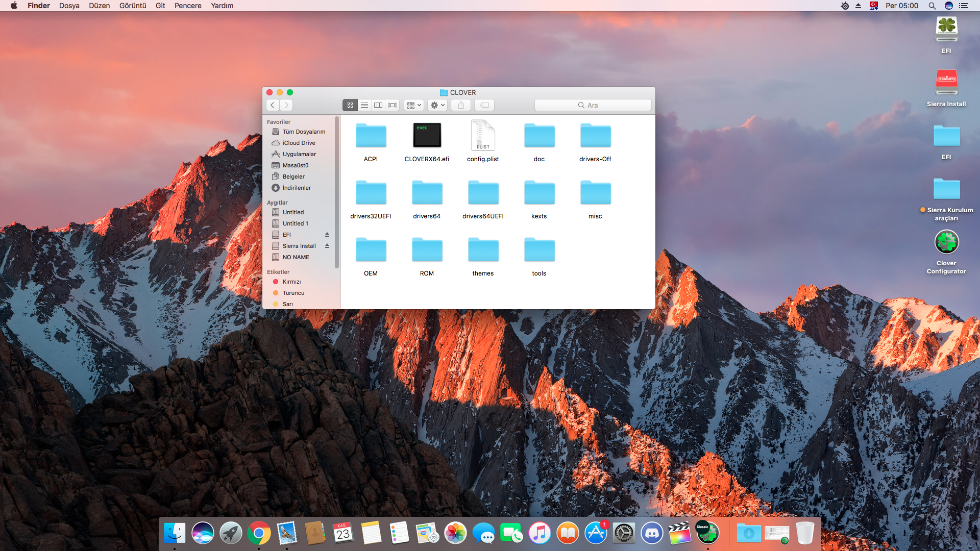This screenshot has width=980, height=551.
Task: Open the item arrangement dropdown
Action: [x=414, y=105]
